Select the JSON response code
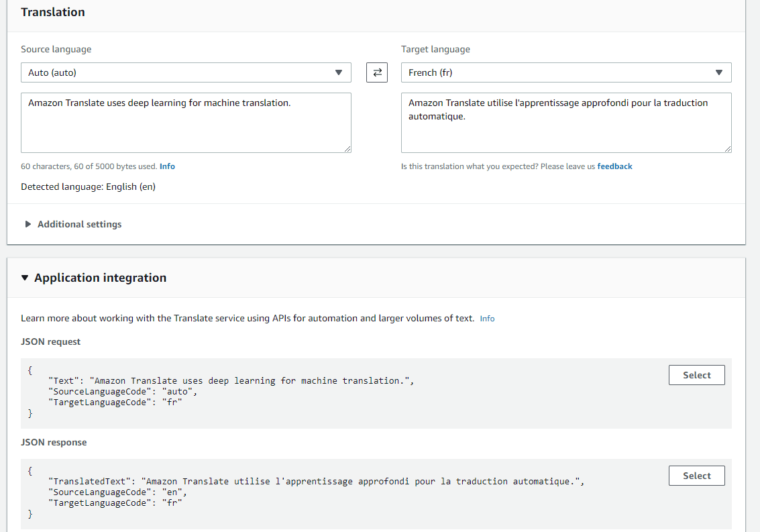 [696, 476]
